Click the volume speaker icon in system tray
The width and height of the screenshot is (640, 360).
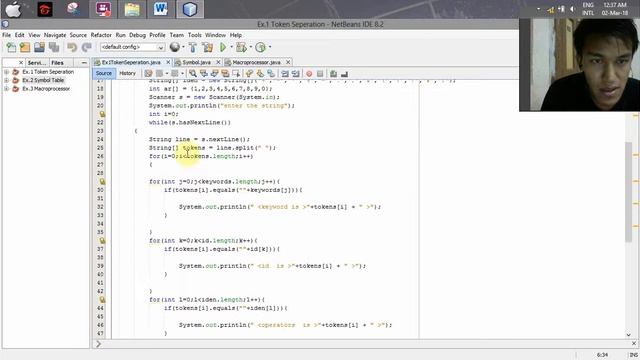[572, 9]
